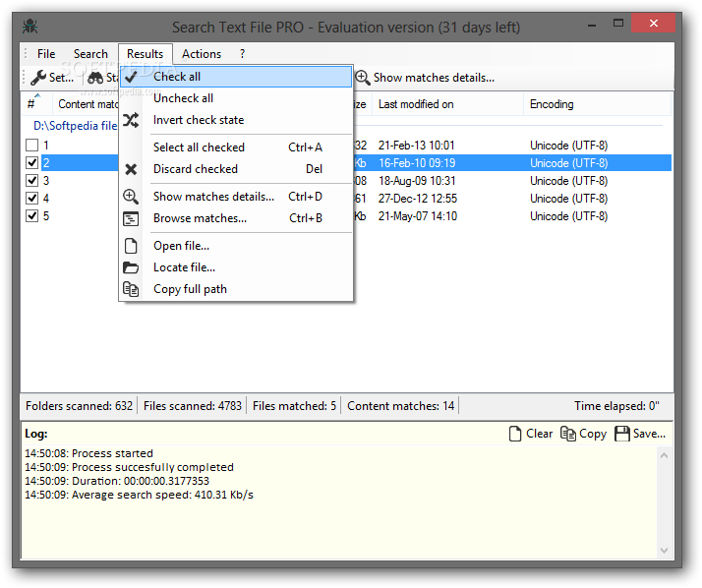Close the Results menu tab

point(146,54)
